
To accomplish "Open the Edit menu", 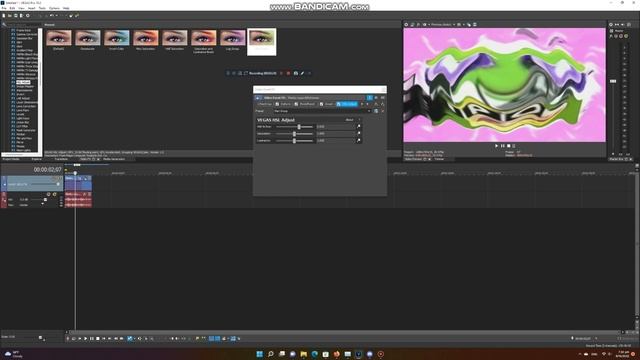I will coord(12,8).
